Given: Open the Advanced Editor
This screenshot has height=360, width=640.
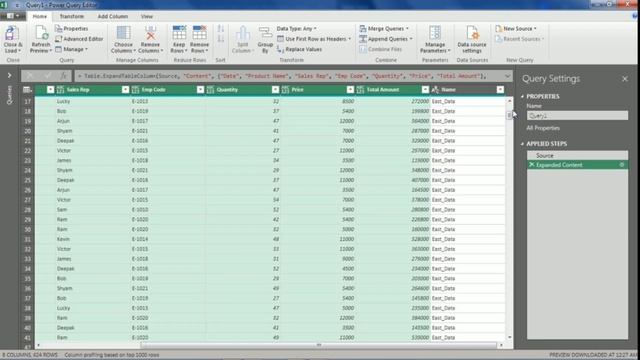Looking at the screenshot, I should pos(79,39).
